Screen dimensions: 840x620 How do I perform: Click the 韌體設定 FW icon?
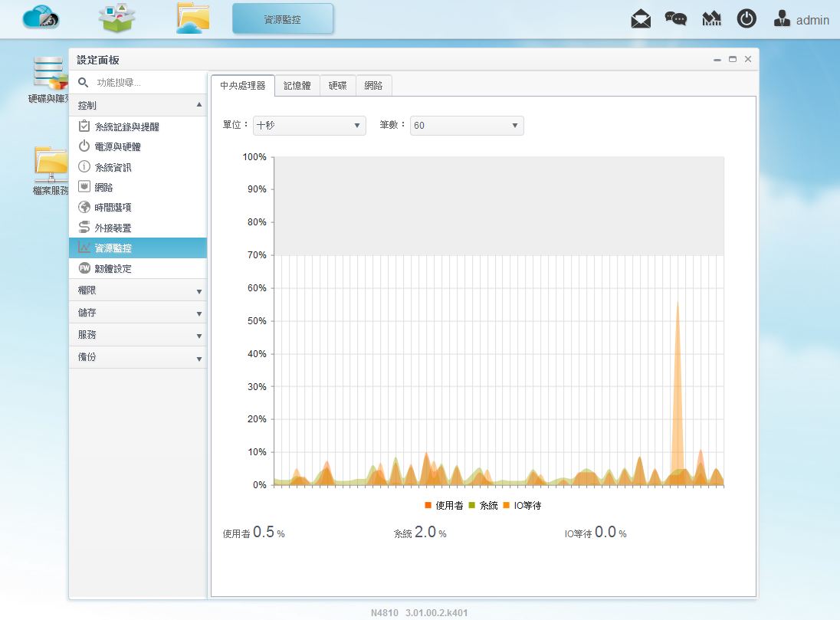pyautogui.click(x=84, y=268)
